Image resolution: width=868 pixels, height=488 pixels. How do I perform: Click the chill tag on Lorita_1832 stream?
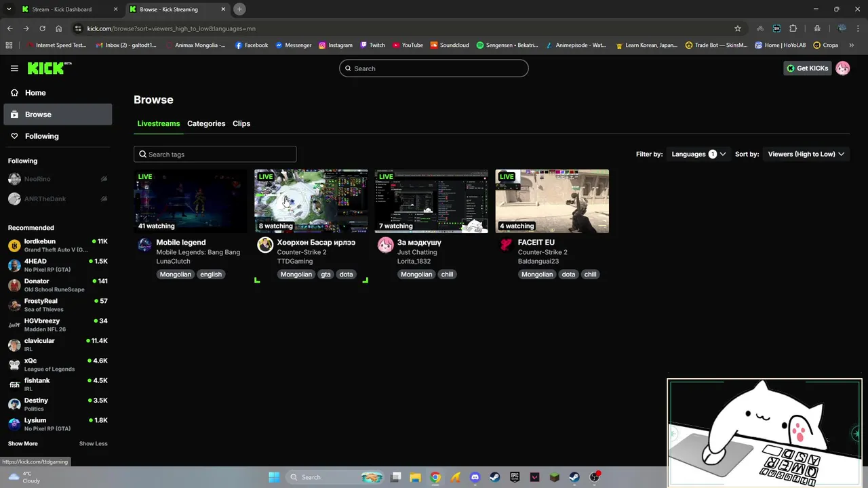[447, 274]
